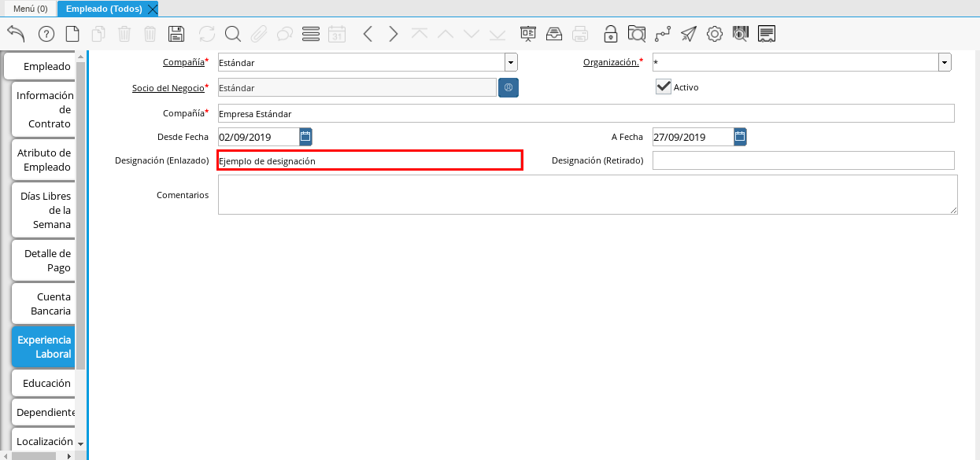Click the attachment paperclip icon
Image resolution: width=980 pixels, height=460 pixels.
coord(259,34)
